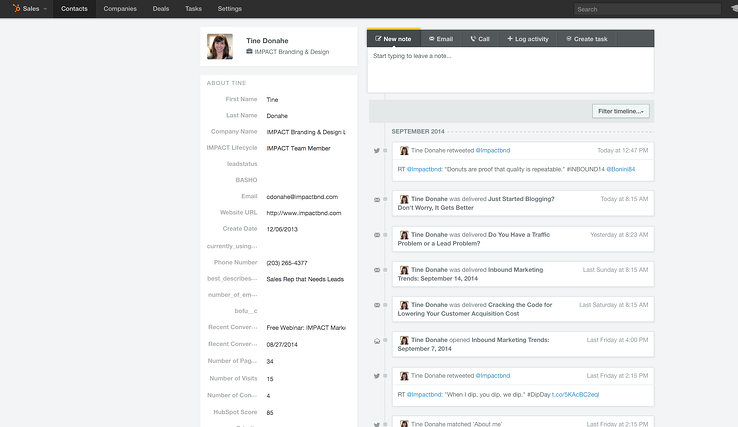Click the phone number (203) 265-4377

click(x=287, y=263)
